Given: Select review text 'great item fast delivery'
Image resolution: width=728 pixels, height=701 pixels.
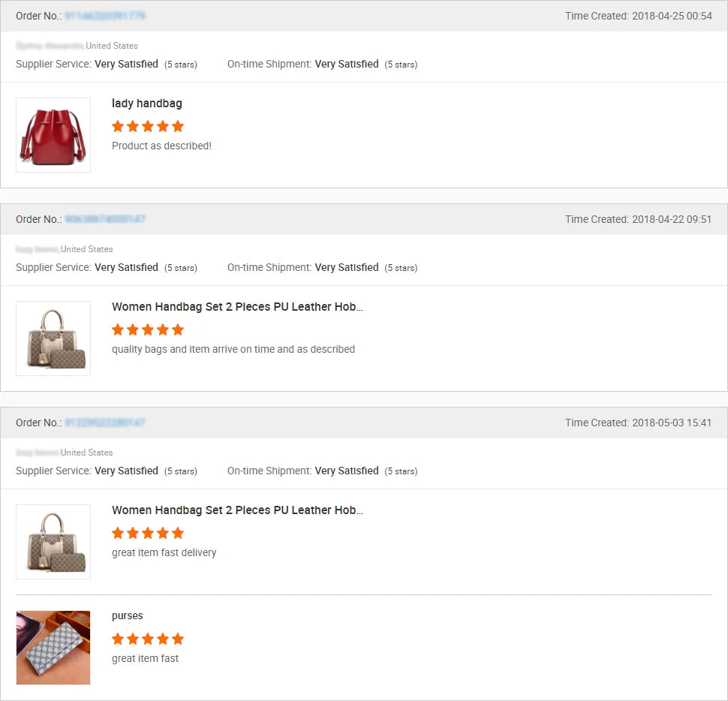Looking at the screenshot, I should (x=164, y=552).
